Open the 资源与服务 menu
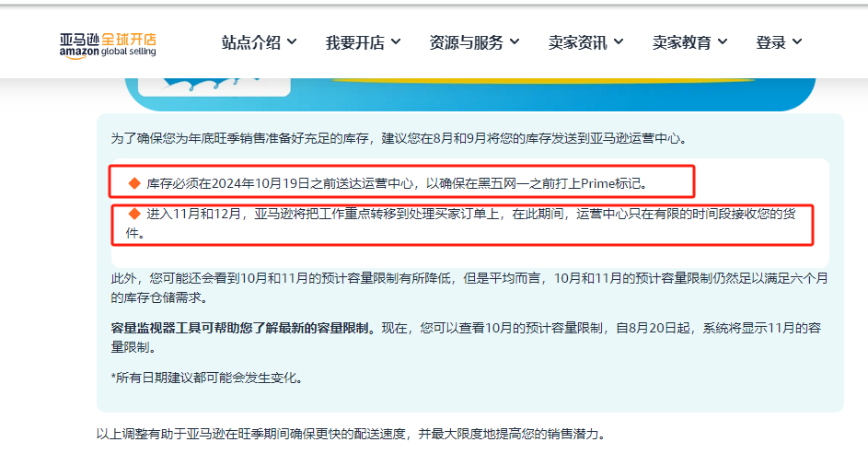Screen dimensions: 868x454 [466, 42]
